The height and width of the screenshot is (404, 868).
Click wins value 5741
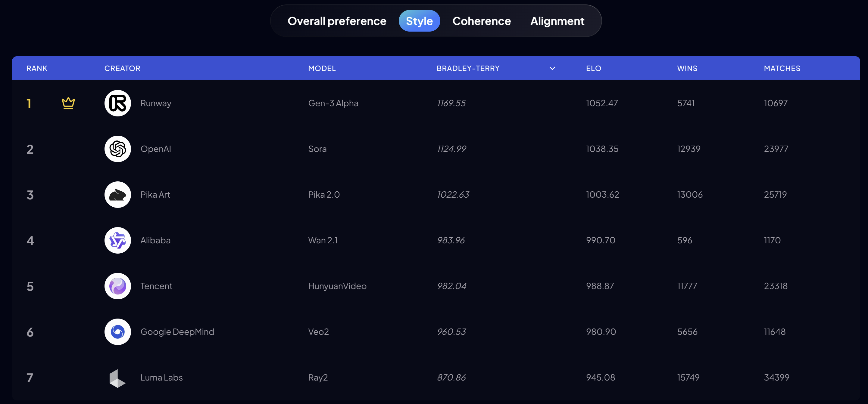(x=686, y=103)
